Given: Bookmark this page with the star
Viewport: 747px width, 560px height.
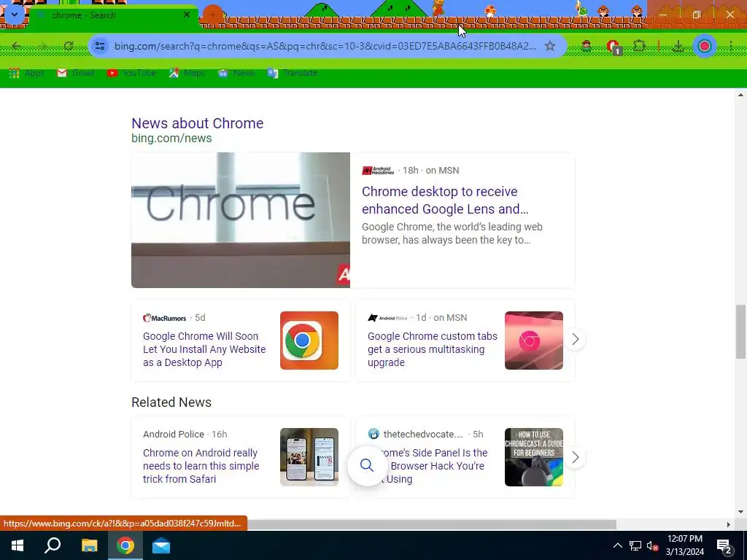Looking at the screenshot, I should point(550,46).
